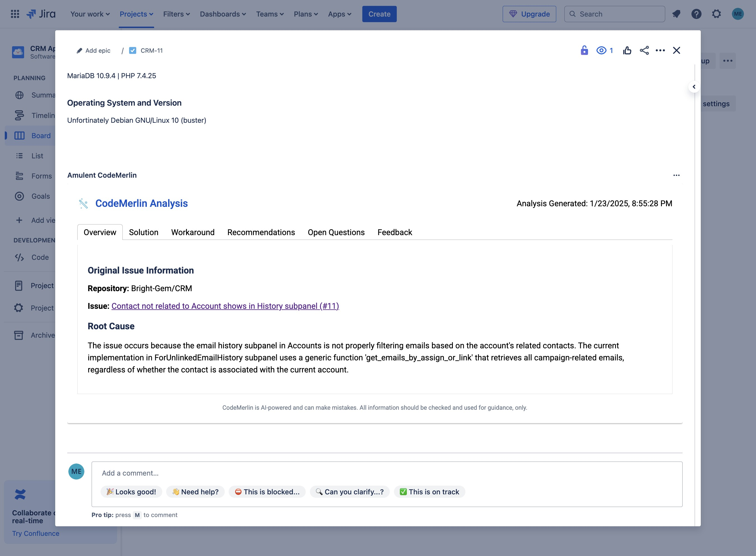Expand the Projects dropdown
This screenshot has width=756, height=556.
pos(136,14)
